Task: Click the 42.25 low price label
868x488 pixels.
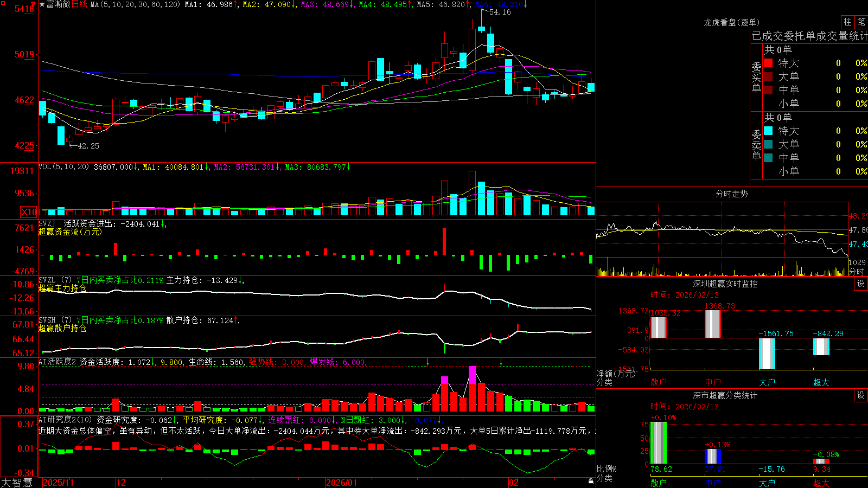Action: 88,146
